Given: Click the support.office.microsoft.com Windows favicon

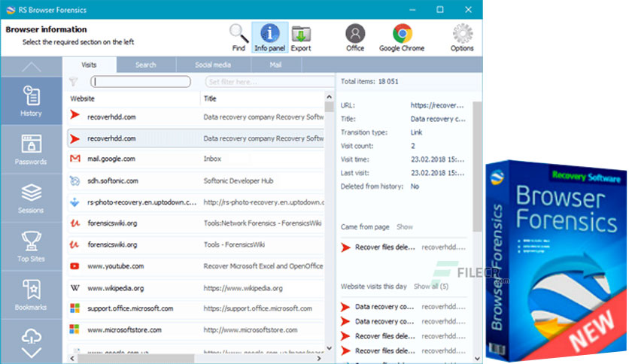Looking at the screenshot, I should pos(74,308).
